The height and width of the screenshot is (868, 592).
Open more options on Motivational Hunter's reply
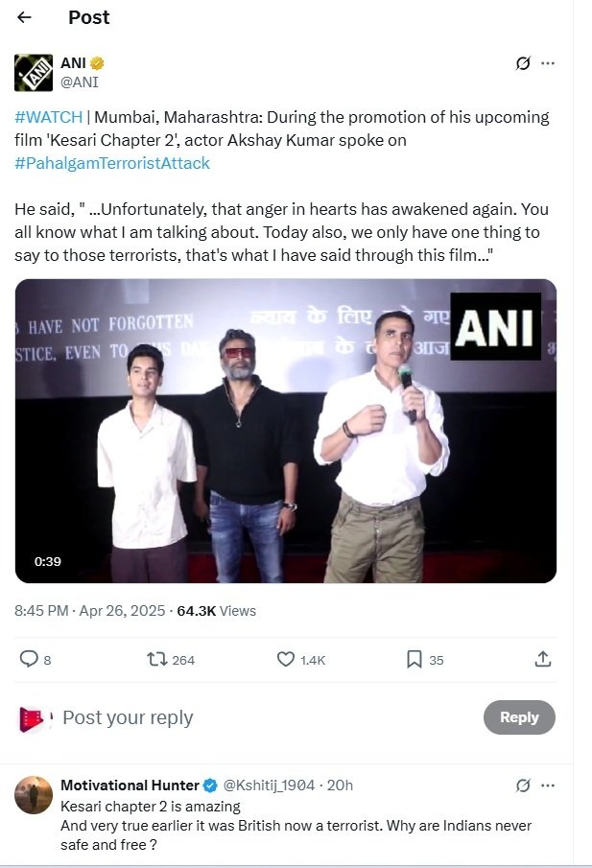coord(548,785)
